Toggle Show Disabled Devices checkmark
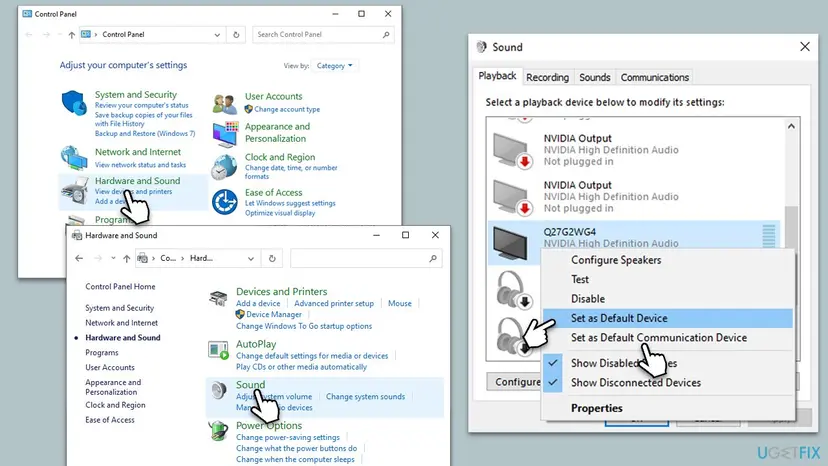This screenshot has height=466, width=828. click(x=552, y=363)
